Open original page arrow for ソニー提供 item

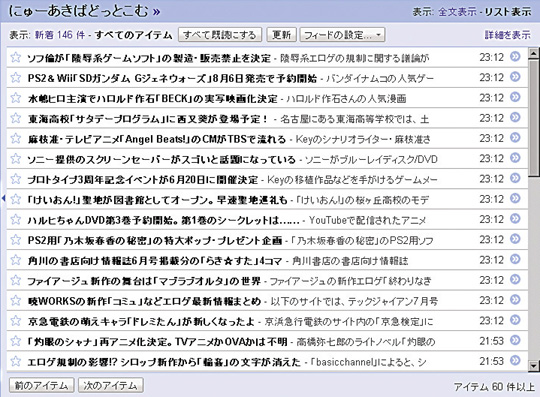tap(515, 158)
